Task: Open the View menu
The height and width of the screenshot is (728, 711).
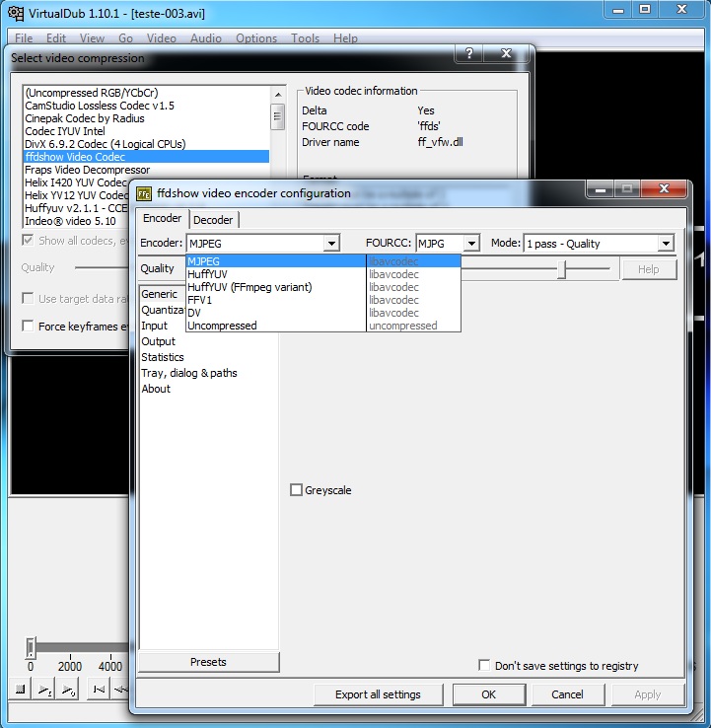Action: click(92, 38)
